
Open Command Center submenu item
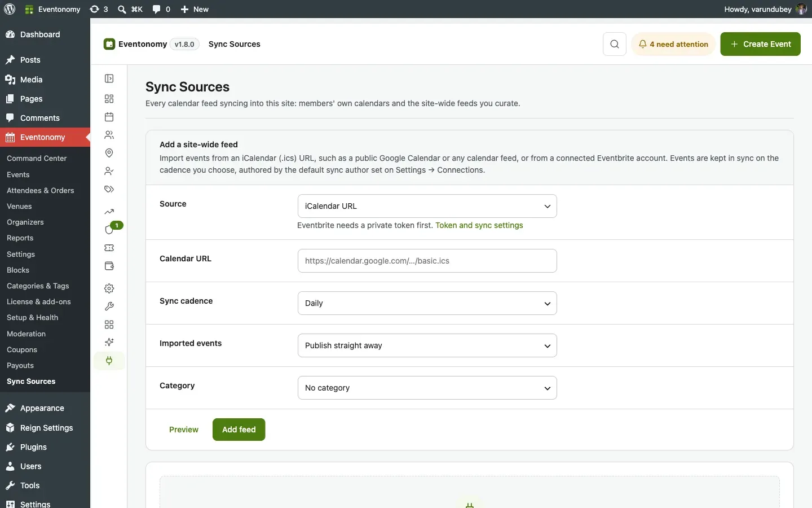37,159
